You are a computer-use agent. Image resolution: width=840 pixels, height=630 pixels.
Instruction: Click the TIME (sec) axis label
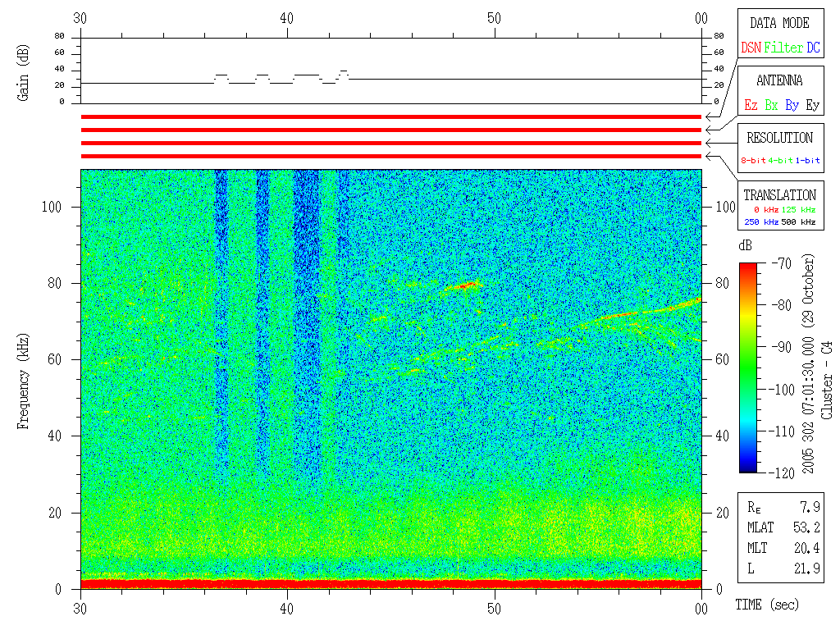[x=767, y=605]
